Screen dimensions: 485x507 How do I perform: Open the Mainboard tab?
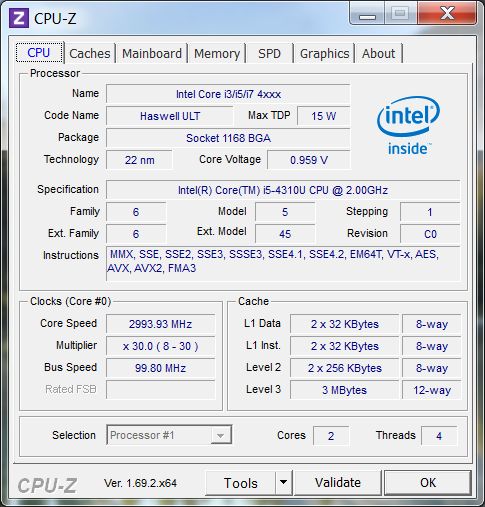[x=152, y=53]
